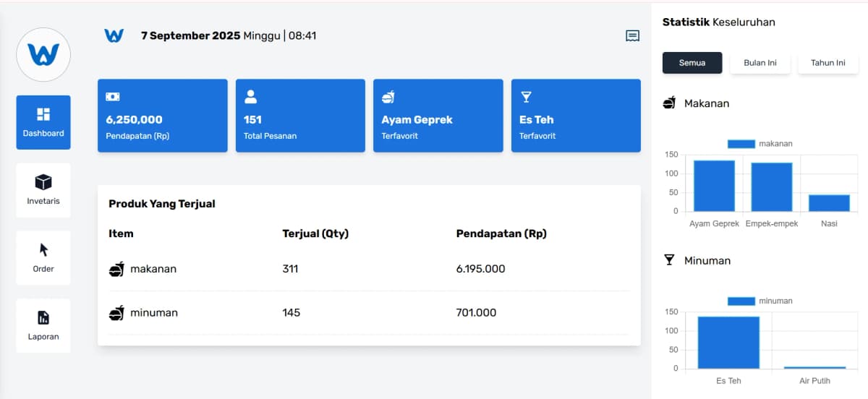
Task: Toggle the minuman chart legend swatch
Action: click(741, 301)
